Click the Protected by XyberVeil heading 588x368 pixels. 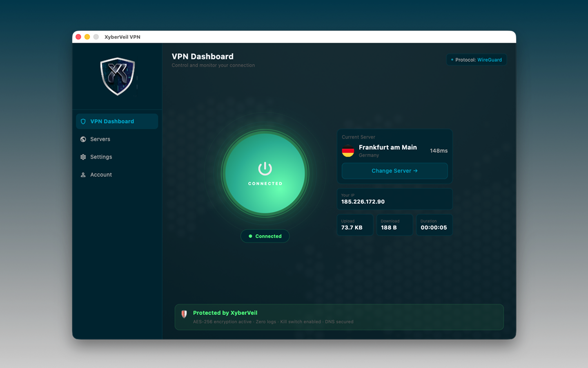225,313
